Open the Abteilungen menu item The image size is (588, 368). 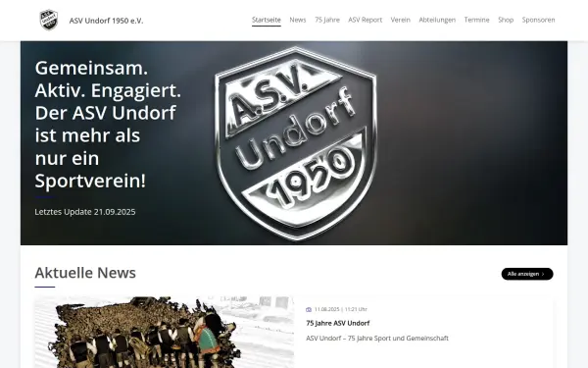pos(437,20)
